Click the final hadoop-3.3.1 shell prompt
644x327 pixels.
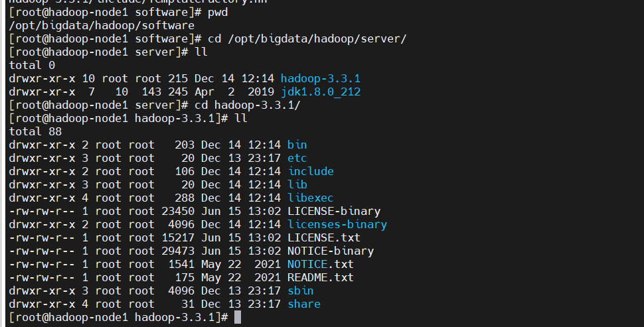pyautogui.click(x=118, y=317)
